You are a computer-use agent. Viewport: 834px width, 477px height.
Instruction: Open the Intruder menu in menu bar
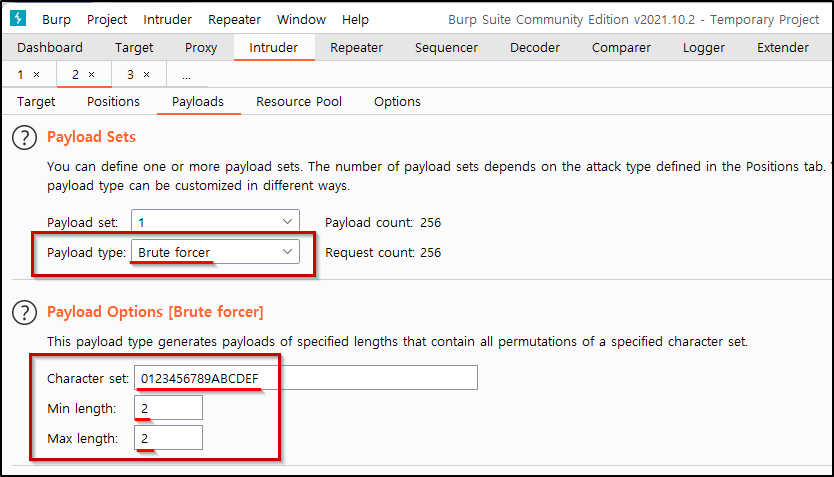click(167, 20)
